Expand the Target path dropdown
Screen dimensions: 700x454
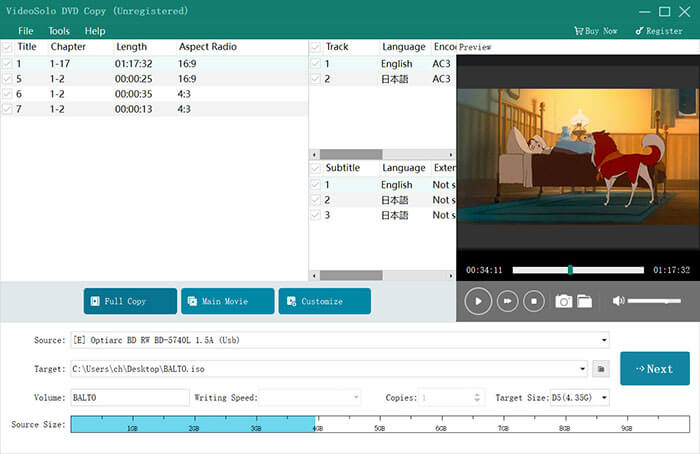click(580, 369)
